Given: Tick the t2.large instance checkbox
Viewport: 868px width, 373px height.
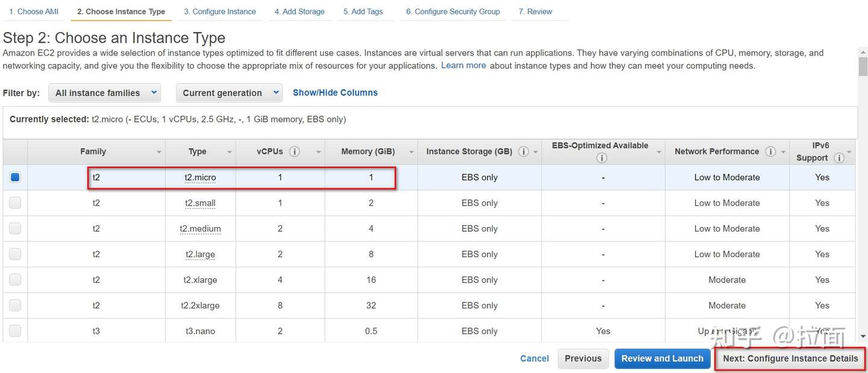Looking at the screenshot, I should point(15,254).
